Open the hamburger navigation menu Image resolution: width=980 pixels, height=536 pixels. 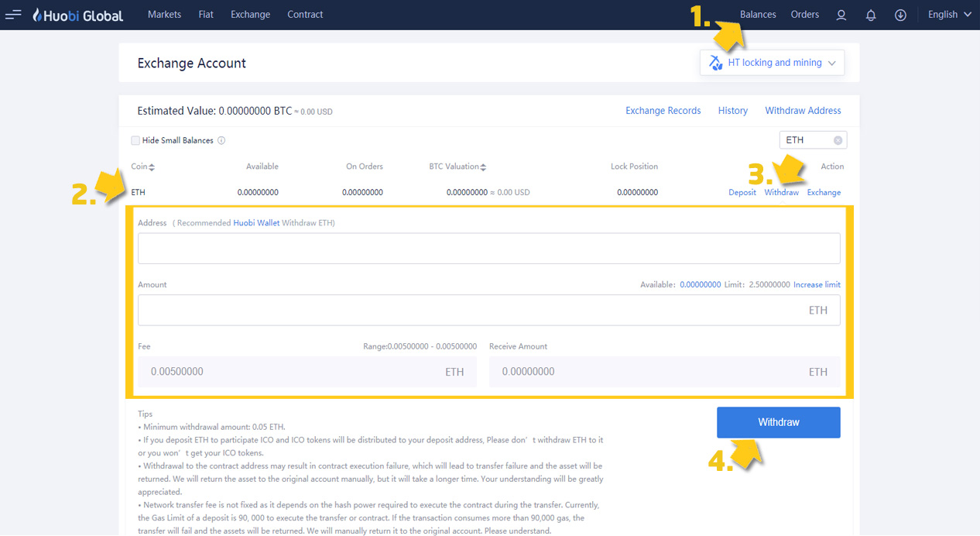coord(13,14)
